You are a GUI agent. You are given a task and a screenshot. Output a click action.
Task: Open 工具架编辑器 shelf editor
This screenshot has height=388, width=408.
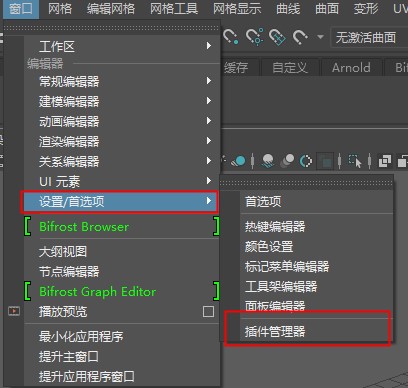coord(317,286)
